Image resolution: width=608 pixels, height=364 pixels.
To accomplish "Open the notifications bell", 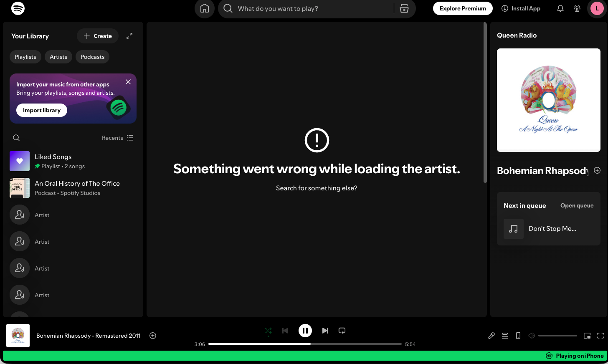I will 560,8.
